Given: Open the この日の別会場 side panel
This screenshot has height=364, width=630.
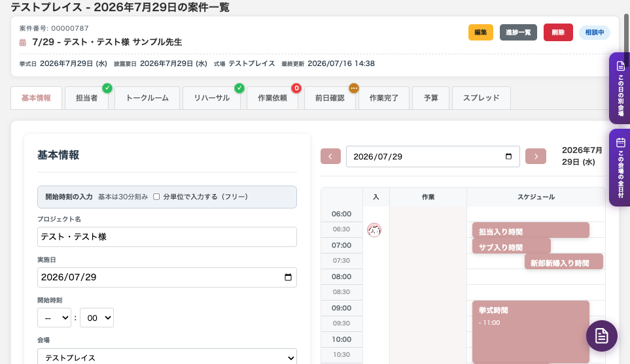Looking at the screenshot, I should click(x=620, y=88).
